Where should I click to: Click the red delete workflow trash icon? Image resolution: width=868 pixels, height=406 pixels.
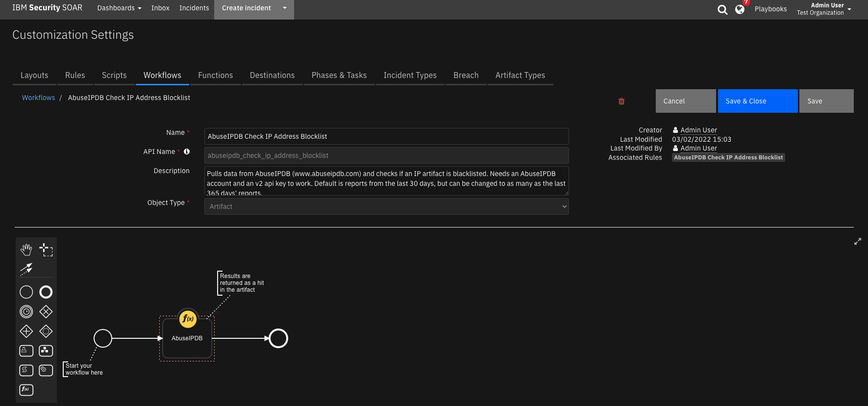pyautogui.click(x=621, y=101)
